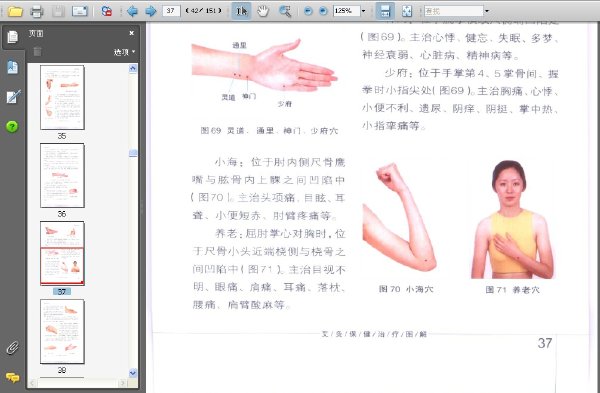Click the thumbnail vertical scrollbar handle
This screenshot has height=393, width=600.
pos(133,153)
